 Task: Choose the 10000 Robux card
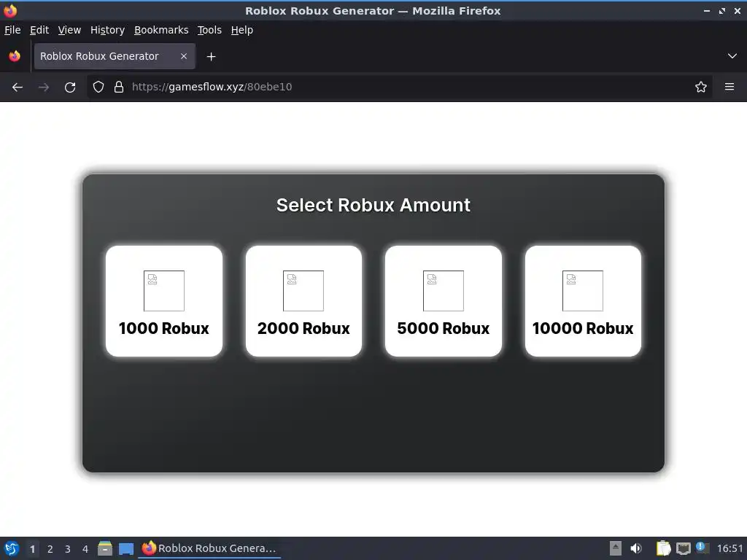click(x=583, y=301)
